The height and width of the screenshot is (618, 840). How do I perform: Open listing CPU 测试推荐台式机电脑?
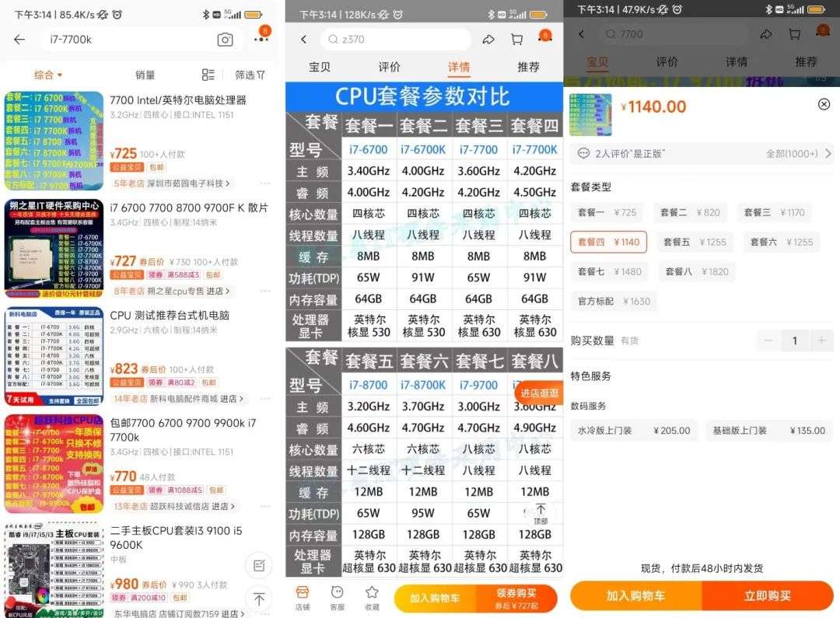[x=170, y=316]
